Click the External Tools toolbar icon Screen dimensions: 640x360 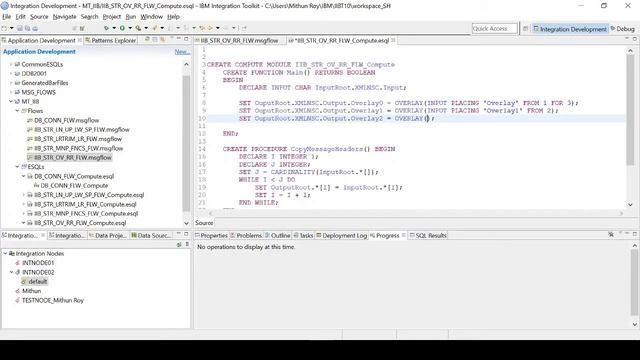[x=138, y=28]
